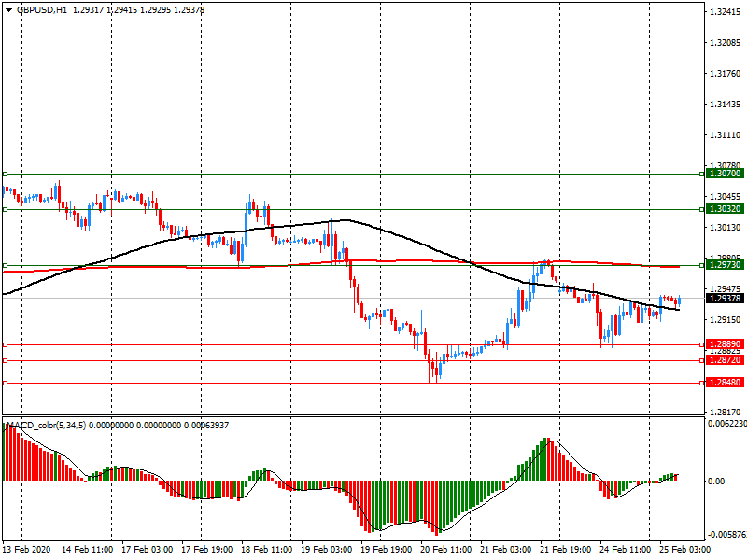Image resolution: width=747 pixels, height=560 pixels.
Task: Grab the left handle of the 1.29730 line
Action: [6, 266]
